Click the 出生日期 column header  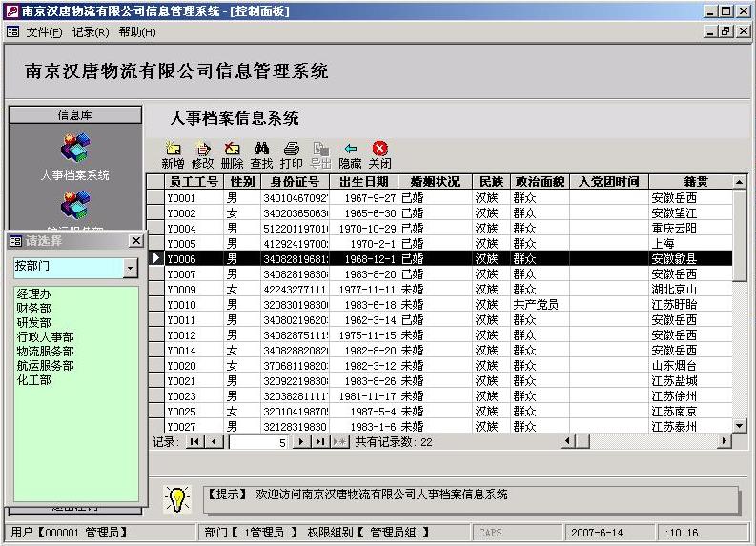363,182
